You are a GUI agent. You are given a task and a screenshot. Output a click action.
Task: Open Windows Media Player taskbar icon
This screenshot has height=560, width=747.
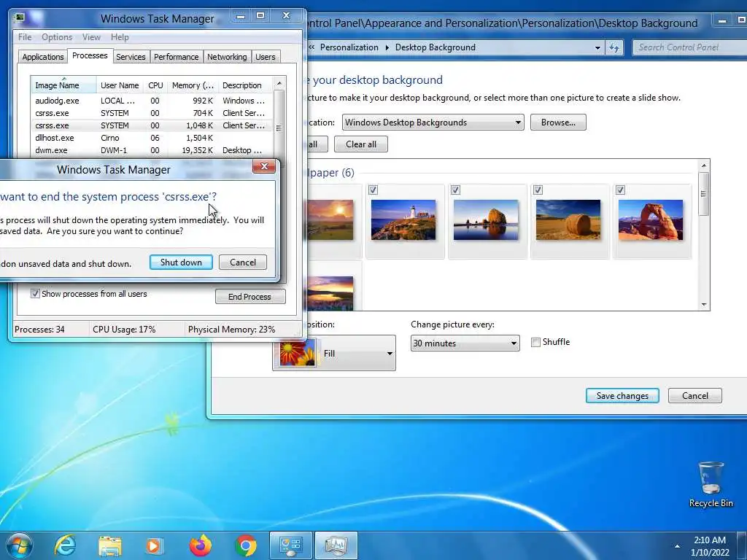click(155, 545)
